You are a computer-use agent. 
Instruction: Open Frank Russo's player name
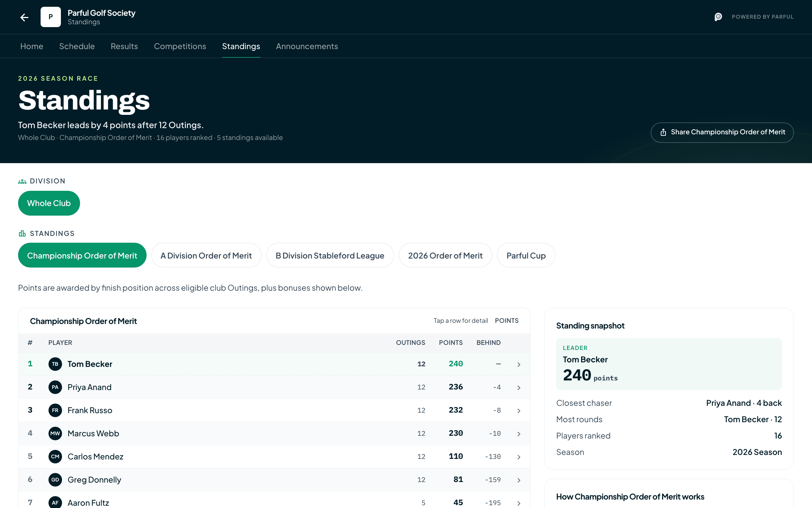point(90,411)
